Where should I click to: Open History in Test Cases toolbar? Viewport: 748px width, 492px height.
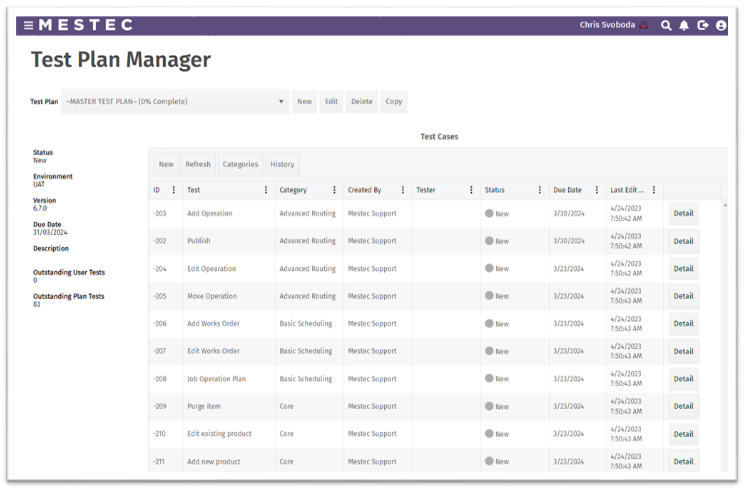[282, 164]
